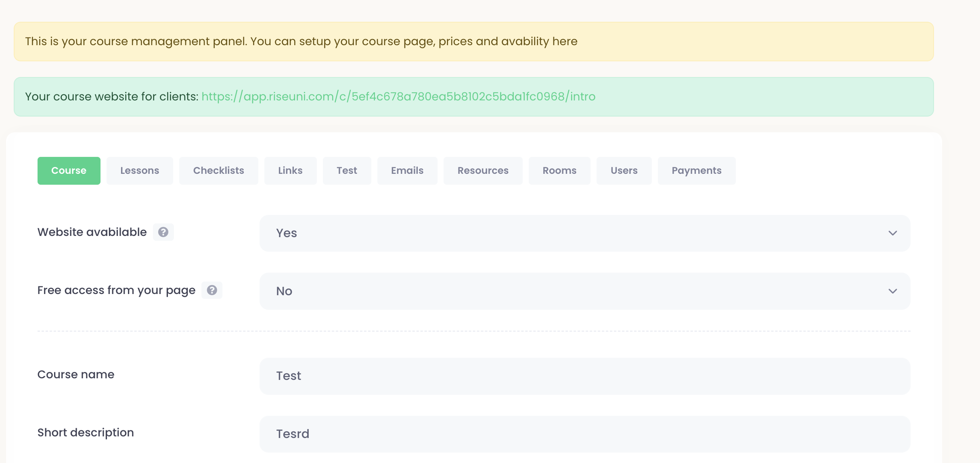Select the Test tab

click(x=347, y=171)
